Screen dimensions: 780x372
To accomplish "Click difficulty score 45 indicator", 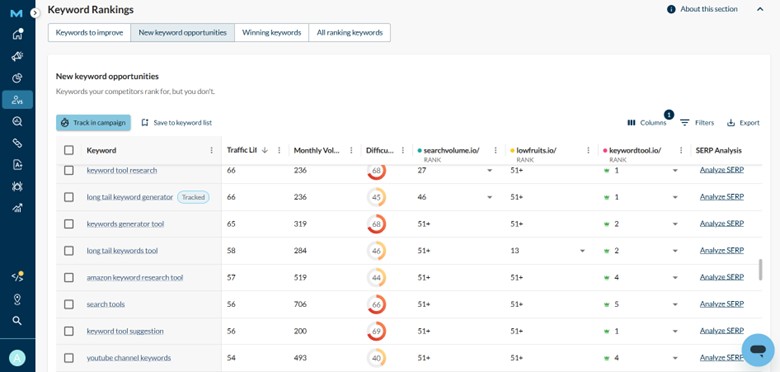I will 377,197.
